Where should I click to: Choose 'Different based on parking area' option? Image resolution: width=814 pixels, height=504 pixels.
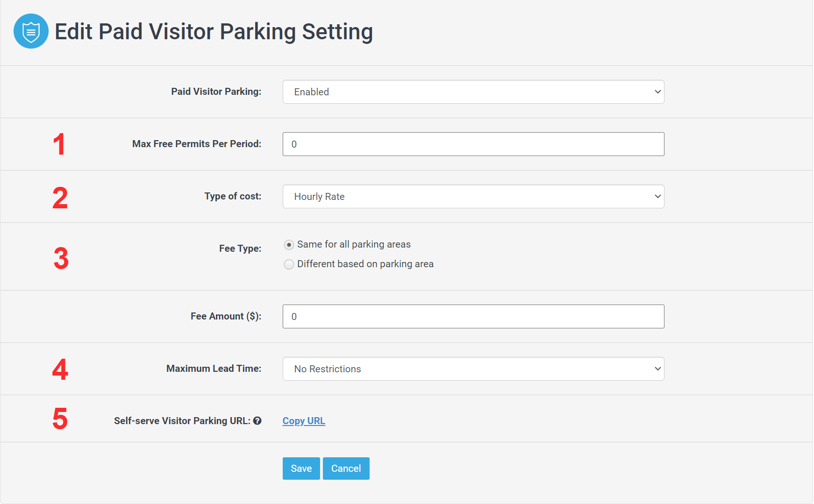[289, 264]
